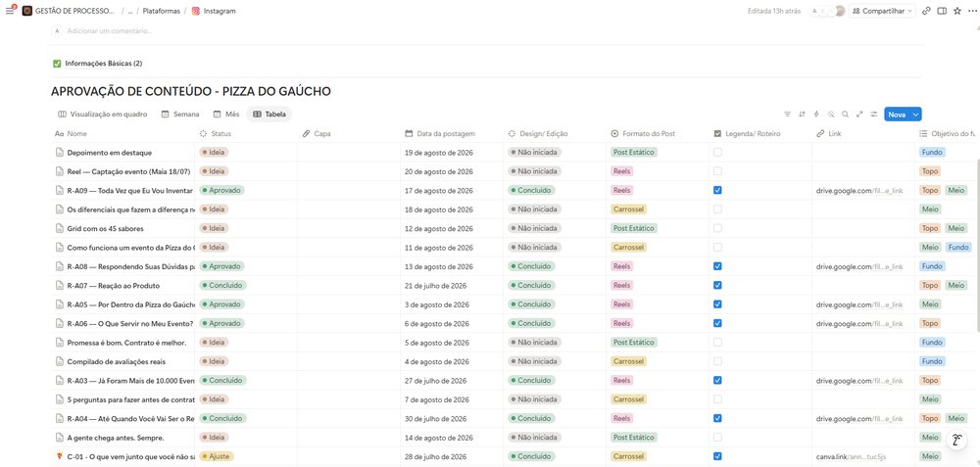Uncheck Legenda/Roteiro for R-A06 row
This screenshot has width=980, height=467.
pyautogui.click(x=717, y=323)
